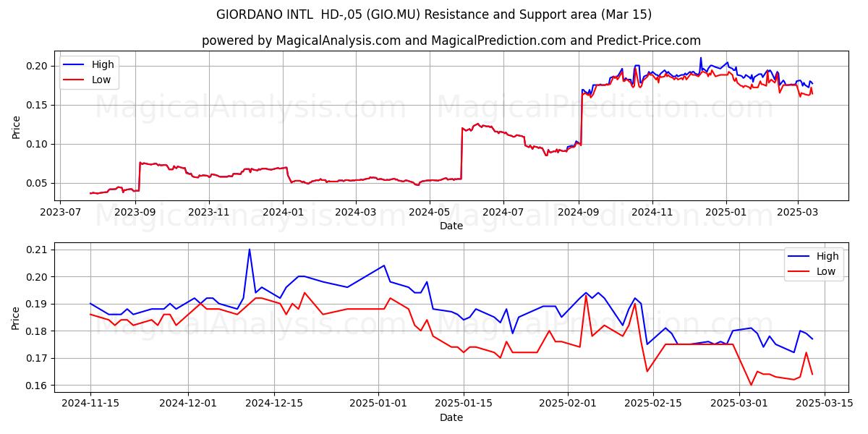Click the lower chart 'Price' axis label
This screenshot has width=868, height=434.
(x=16, y=318)
